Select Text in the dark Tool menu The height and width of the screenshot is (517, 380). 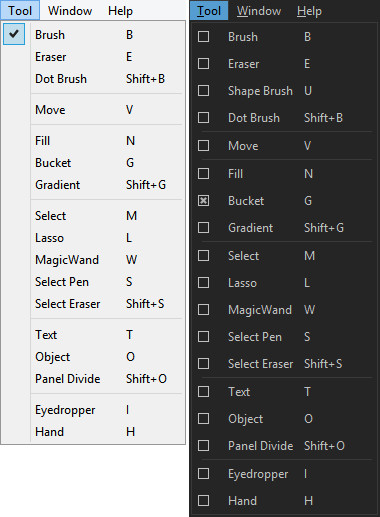click(283, 392)
